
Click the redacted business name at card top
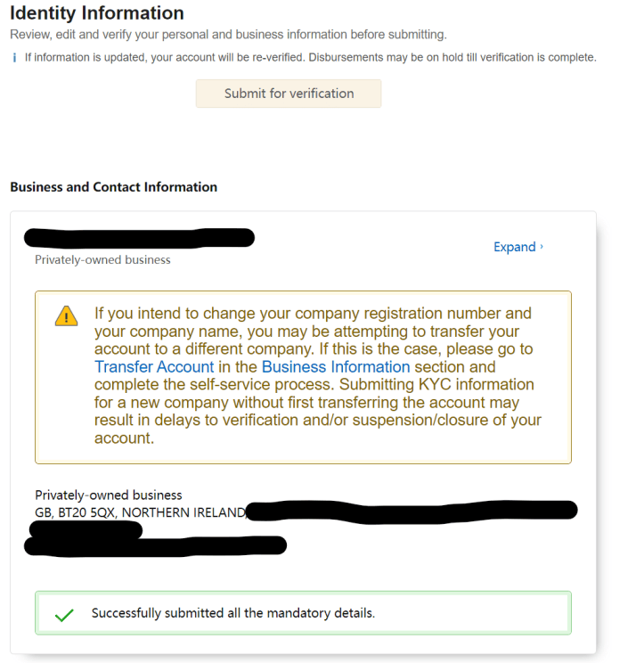[x=140, y=237]
